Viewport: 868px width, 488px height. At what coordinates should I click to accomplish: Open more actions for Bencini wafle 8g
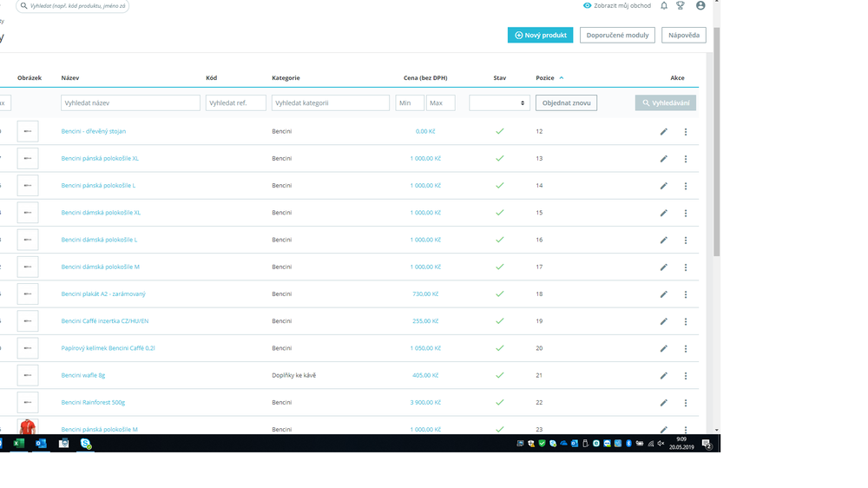[x=686, y=376]
